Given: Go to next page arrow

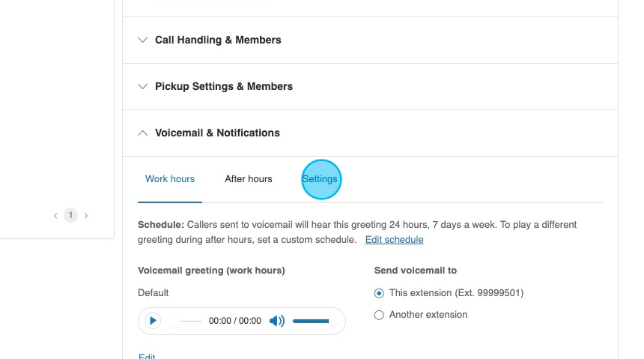Looking at the screenshot, I should click(86, 216).
